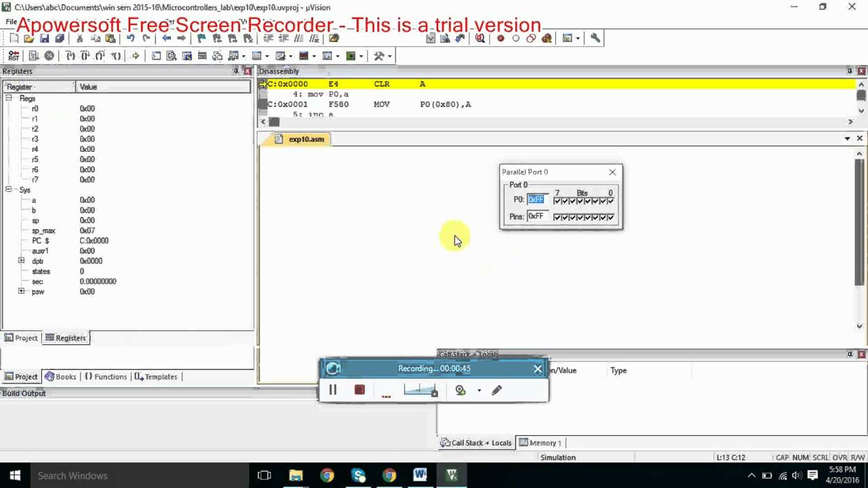
Task: Disable all breakpoints overlapping circles icon
Action: point(531,38)
